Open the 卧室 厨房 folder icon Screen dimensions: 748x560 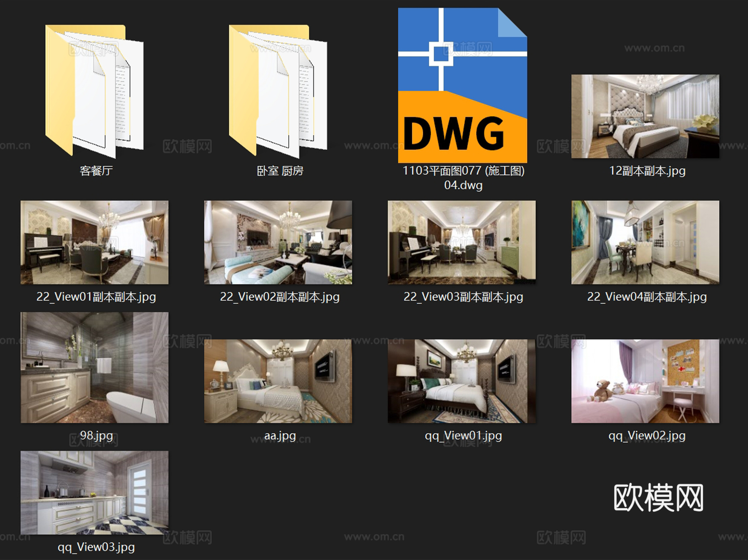(x=278, y=91)
